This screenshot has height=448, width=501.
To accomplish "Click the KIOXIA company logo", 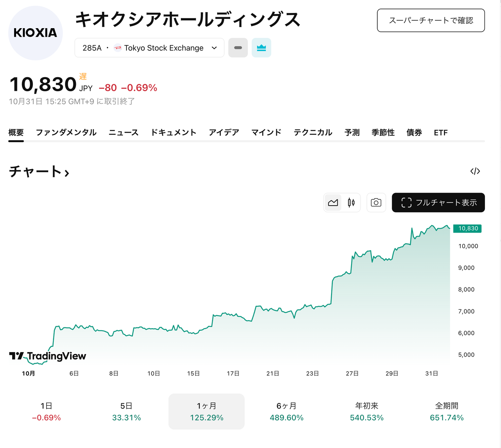I will (x=35, y=33).
